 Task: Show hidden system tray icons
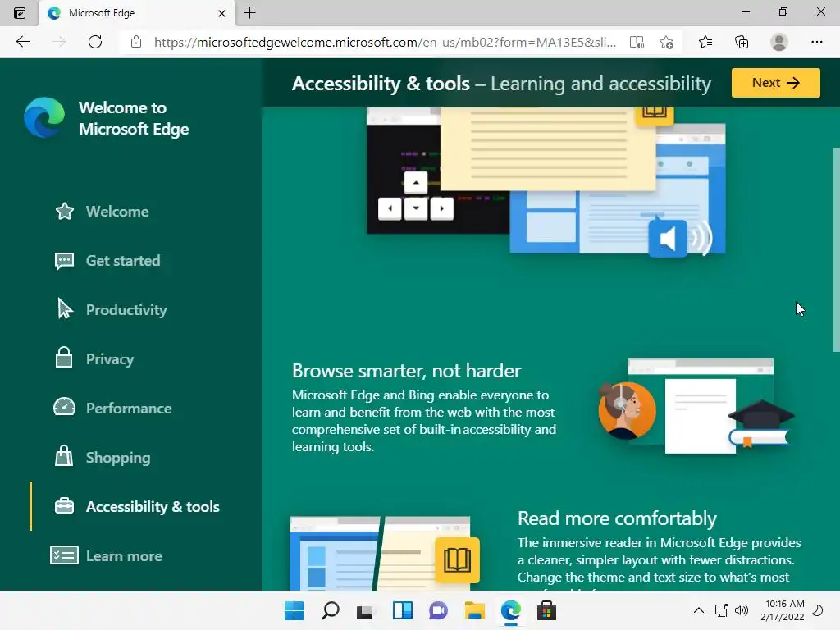pyautogui.click(x=699, y=610)
